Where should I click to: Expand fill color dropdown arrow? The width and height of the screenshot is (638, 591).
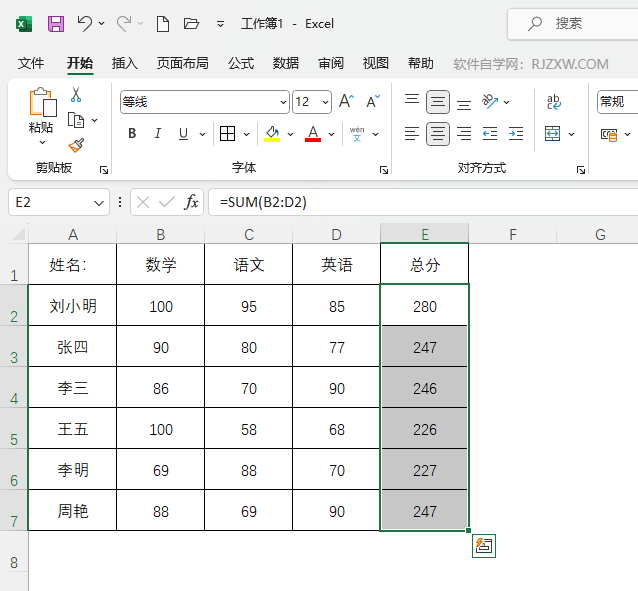[290, 134]
